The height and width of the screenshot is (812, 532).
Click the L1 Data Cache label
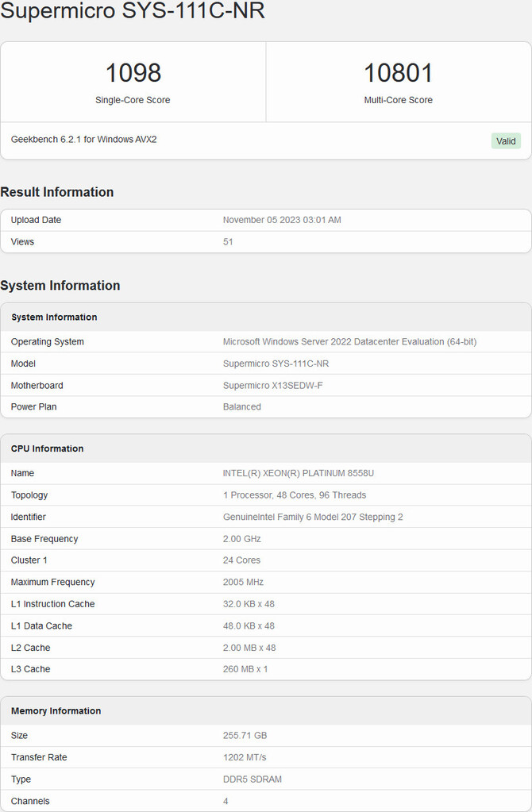41,625
